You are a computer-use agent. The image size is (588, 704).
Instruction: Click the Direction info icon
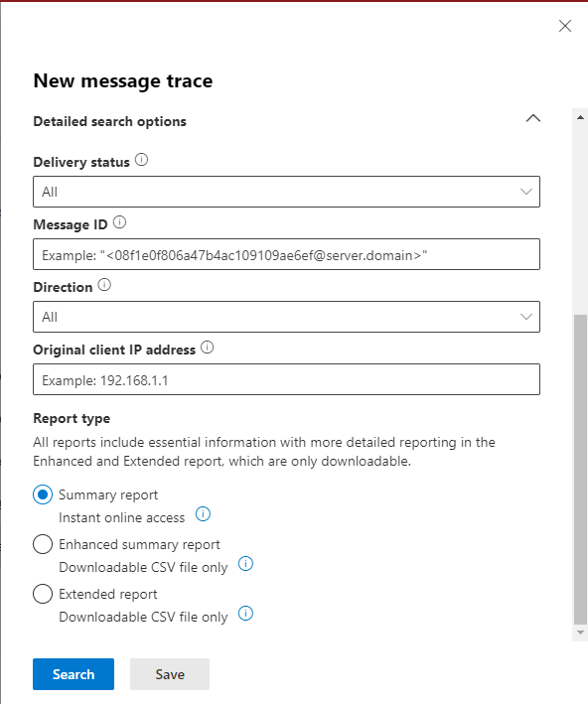click(104, 285)
